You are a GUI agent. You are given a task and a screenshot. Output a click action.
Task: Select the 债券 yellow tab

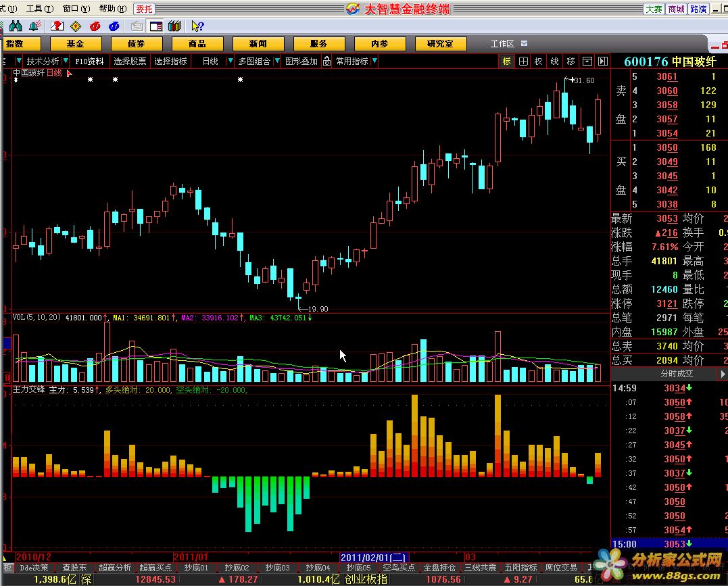click(x=137, y=44)
